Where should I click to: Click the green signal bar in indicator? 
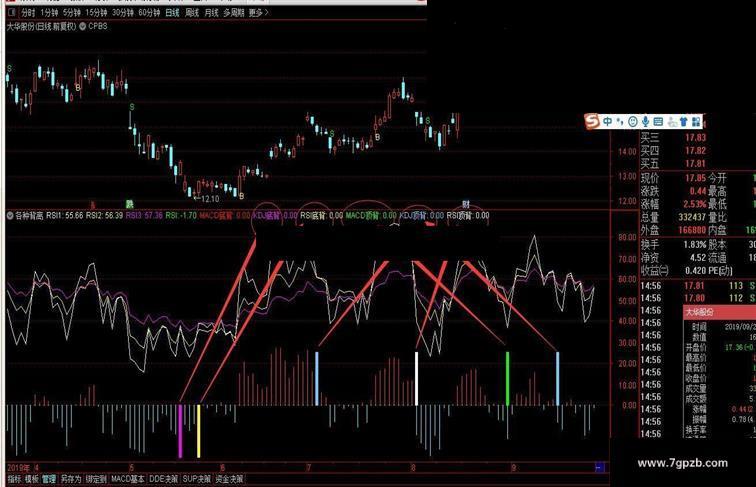click(x=507, y=379)
